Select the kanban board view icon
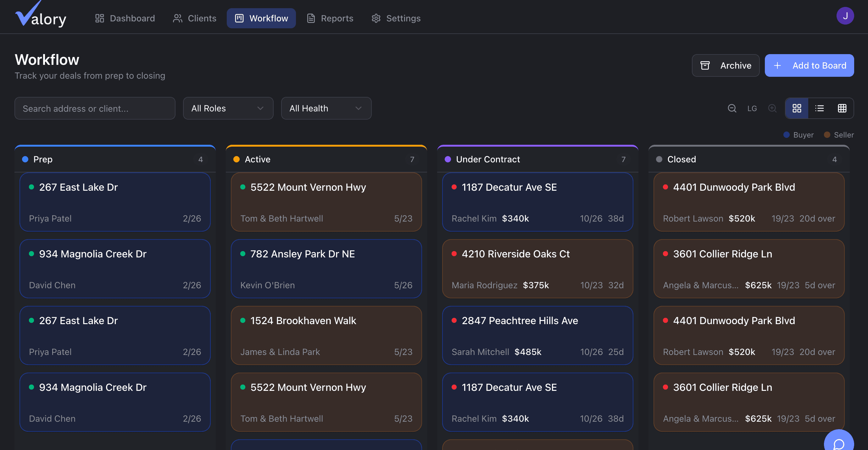This screenshot has height=450, width=868. tap(797, 108)
